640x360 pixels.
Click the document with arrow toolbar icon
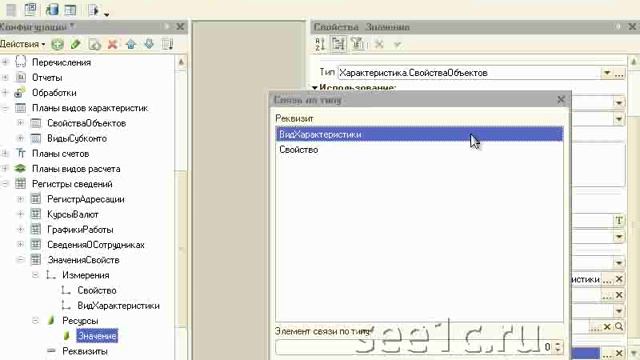point(93,9)
